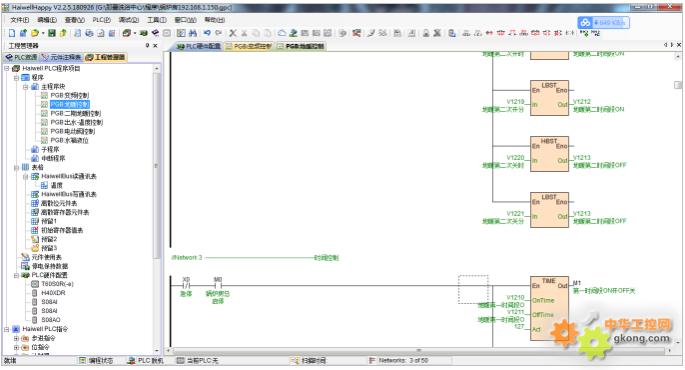Click the green Save icon in toolbar
This screenshot has width=685, height=370.
click(x=52, y=33)
